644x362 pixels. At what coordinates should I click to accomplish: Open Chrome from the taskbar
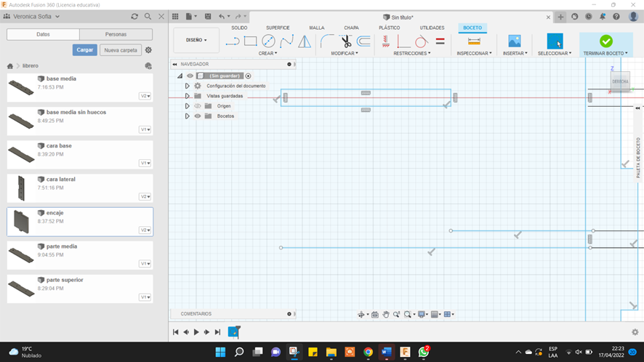coord(368,352)
